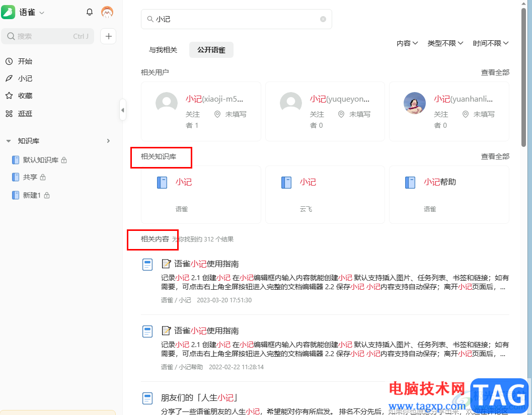This screenshot has width=532, height=415.
Task: Click document icon of first search result
Action: (147, 265)
